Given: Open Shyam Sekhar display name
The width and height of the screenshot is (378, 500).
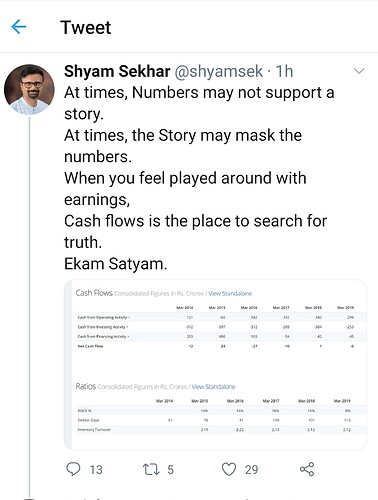Looking at the screenshot, I should tap(117, 71).
